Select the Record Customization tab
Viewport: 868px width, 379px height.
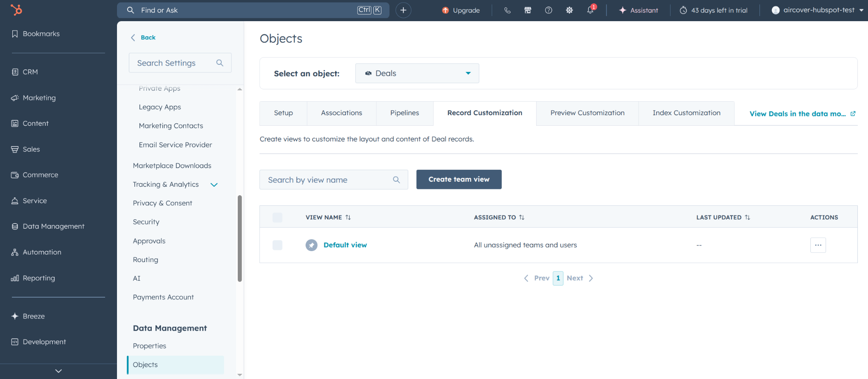(x=485, y=113)
